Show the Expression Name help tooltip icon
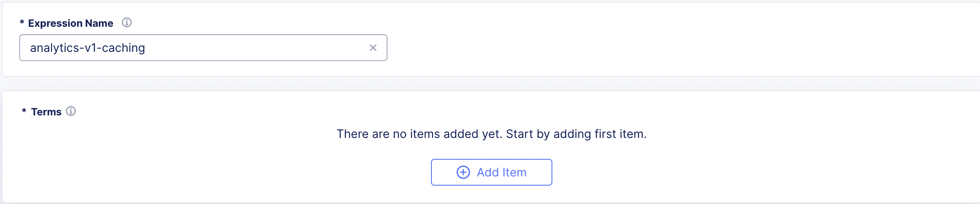 (127, 23)
